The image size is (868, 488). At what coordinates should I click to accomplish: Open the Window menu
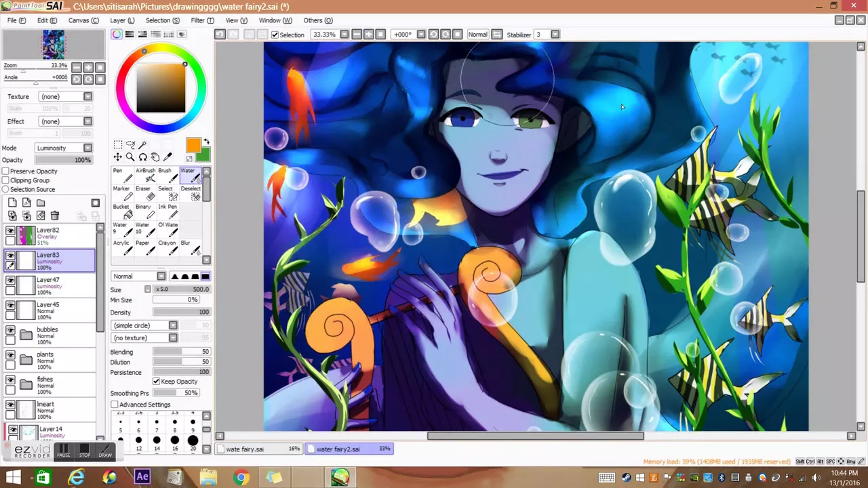click(275, 20)
